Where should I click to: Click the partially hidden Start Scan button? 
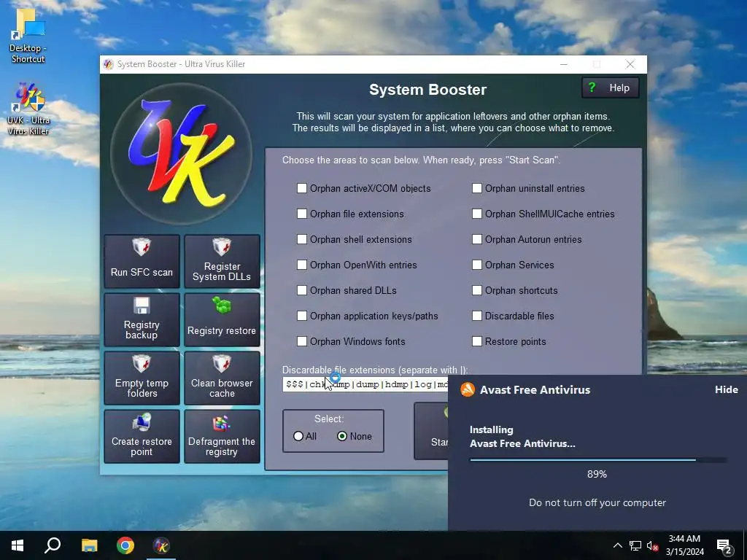(x=432, y=430)
